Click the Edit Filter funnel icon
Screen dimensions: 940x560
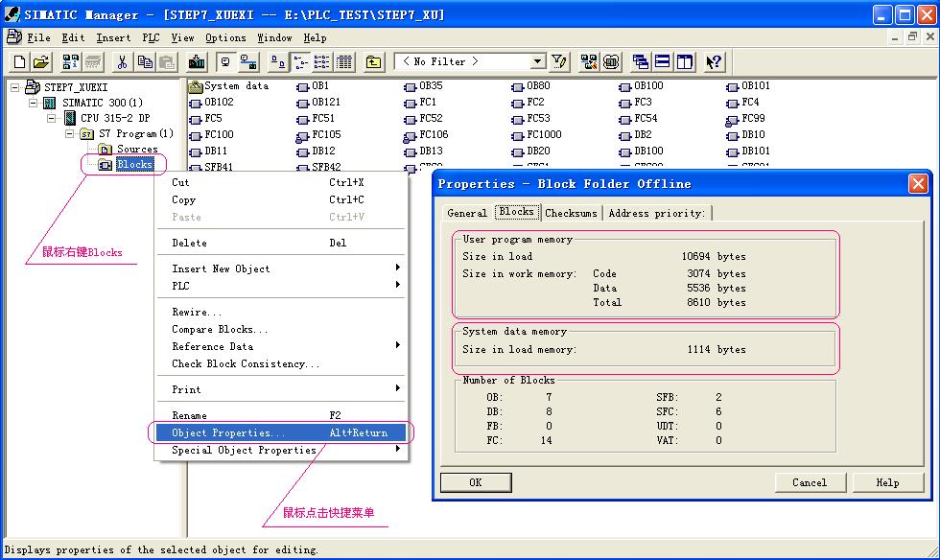[558, 61]
